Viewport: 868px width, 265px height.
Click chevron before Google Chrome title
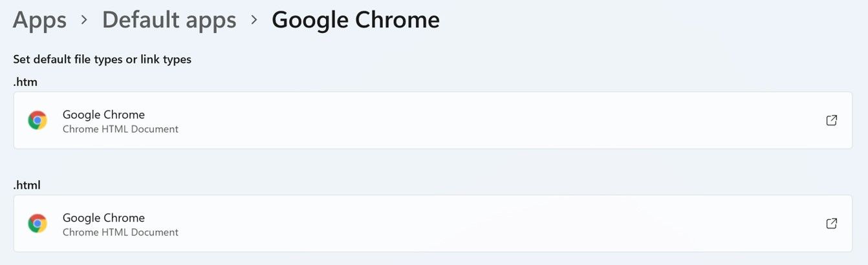[254, 20]
